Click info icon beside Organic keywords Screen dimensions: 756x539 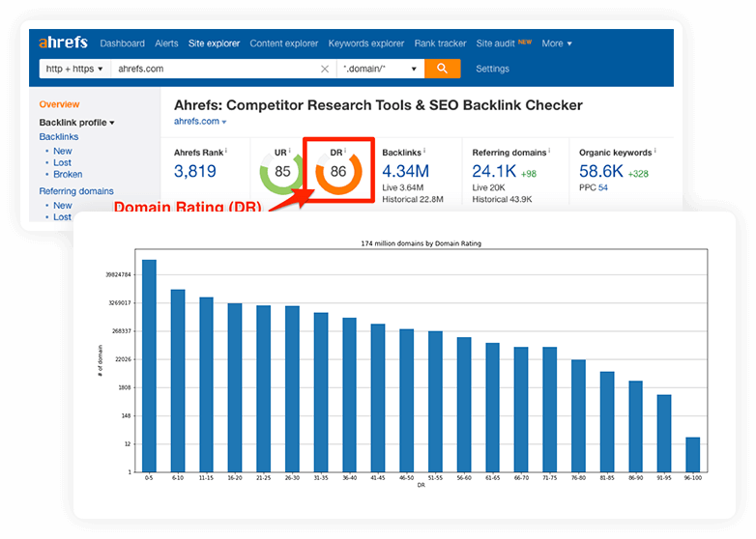pyautogui.click(x=654, y=151)
